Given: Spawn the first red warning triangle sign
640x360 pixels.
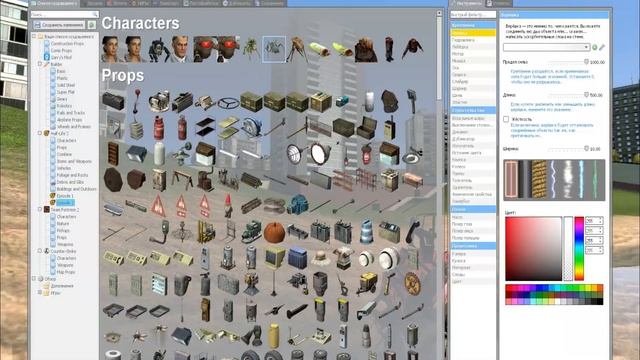Looking at the screenshot, I should (158, 206).
